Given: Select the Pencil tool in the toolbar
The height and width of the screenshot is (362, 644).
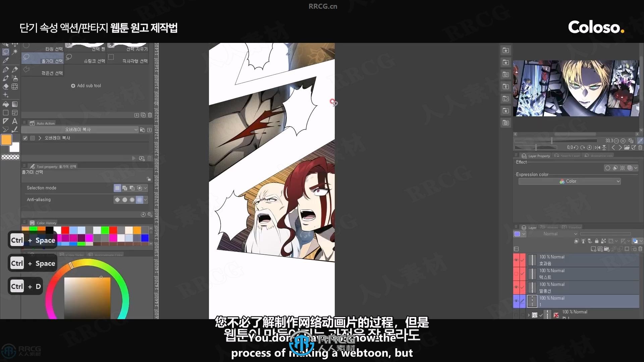Looking at the screenshot, I should click(x=15, y=69).
